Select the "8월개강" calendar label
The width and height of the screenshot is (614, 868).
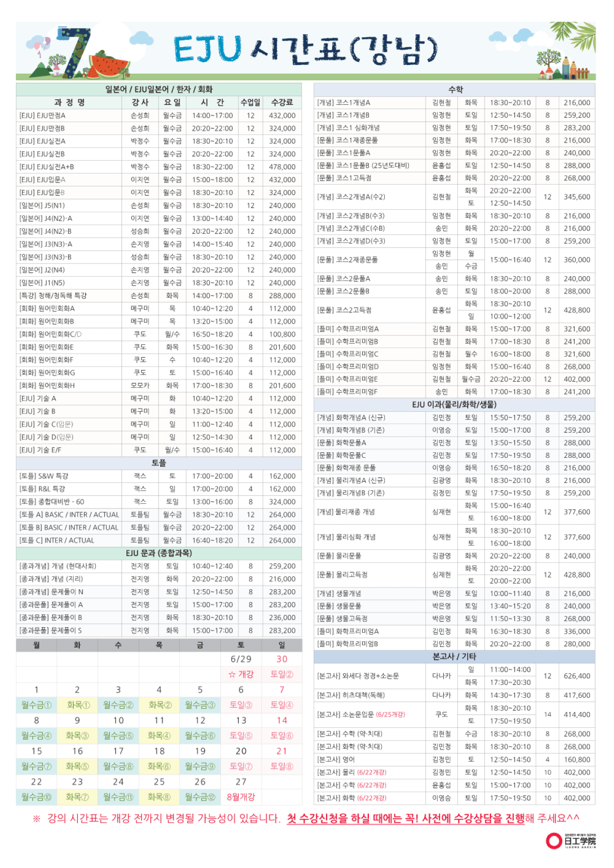click(241, 797)
